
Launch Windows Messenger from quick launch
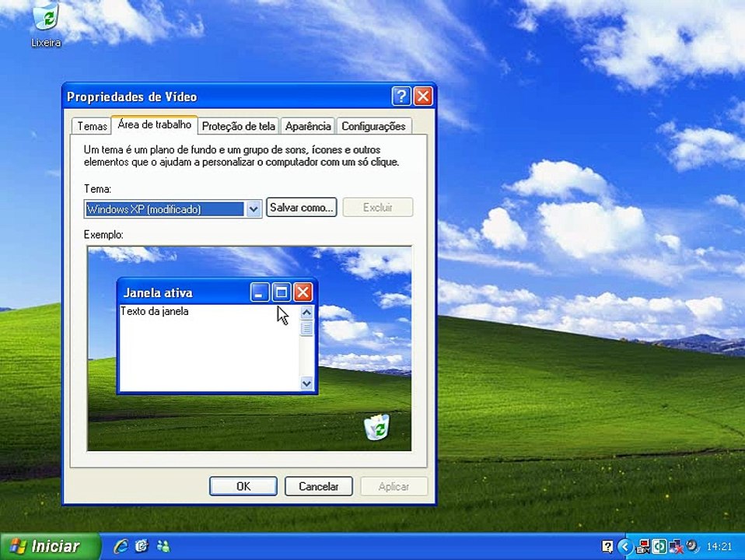click(163, 546)
